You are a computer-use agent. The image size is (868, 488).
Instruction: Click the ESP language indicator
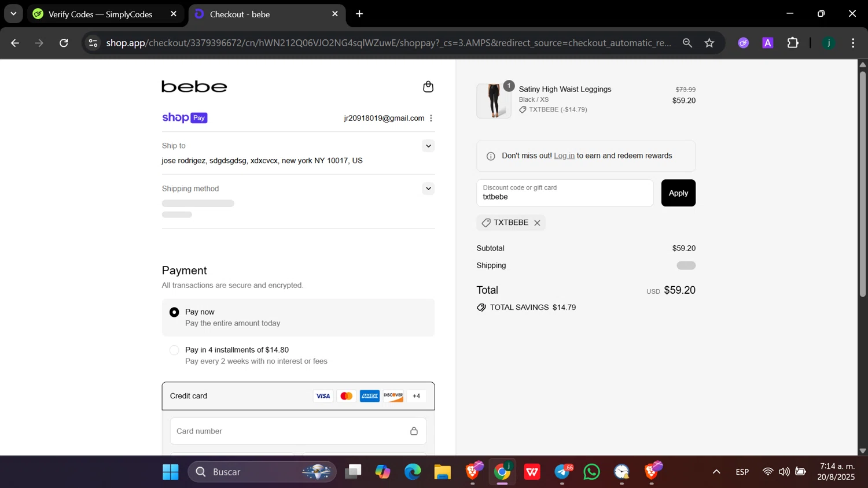742,472
